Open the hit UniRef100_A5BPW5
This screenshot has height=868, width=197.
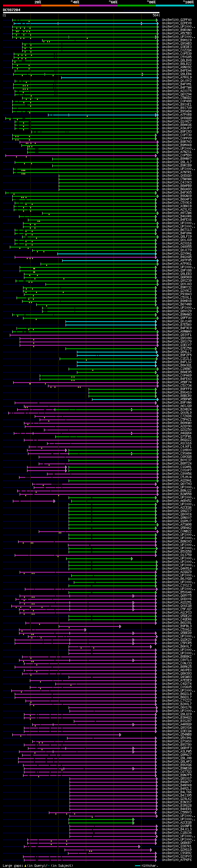coord(176,399)
